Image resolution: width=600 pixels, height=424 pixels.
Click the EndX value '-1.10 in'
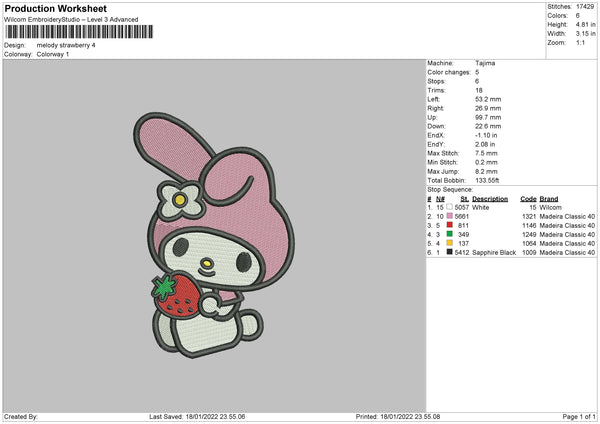point(486,135)
